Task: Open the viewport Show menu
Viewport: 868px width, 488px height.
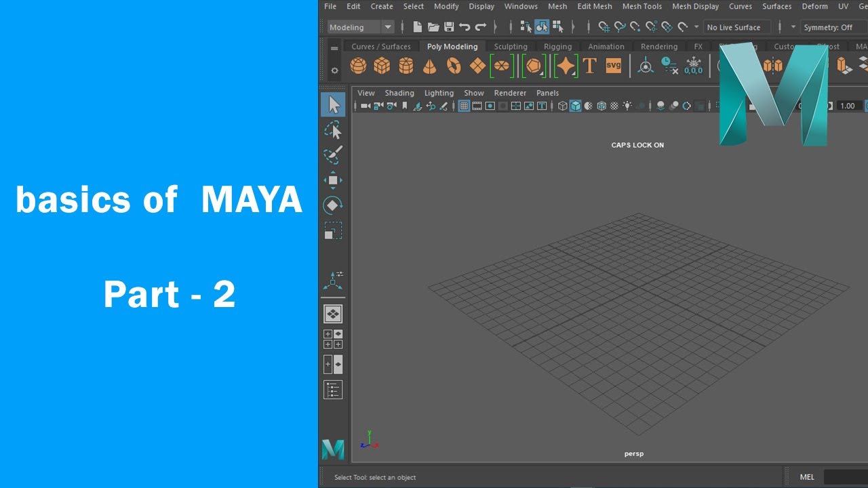Action: 474,93
